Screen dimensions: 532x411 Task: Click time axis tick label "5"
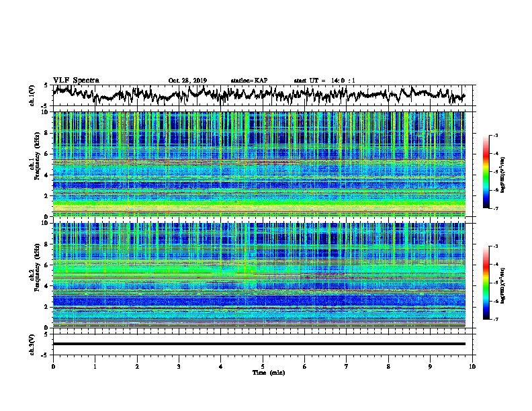coord(263,367)
